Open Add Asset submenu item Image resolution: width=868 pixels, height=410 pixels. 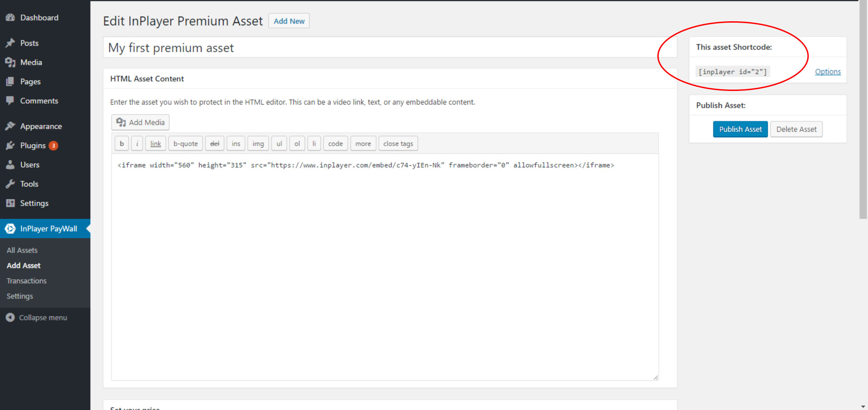24,266
